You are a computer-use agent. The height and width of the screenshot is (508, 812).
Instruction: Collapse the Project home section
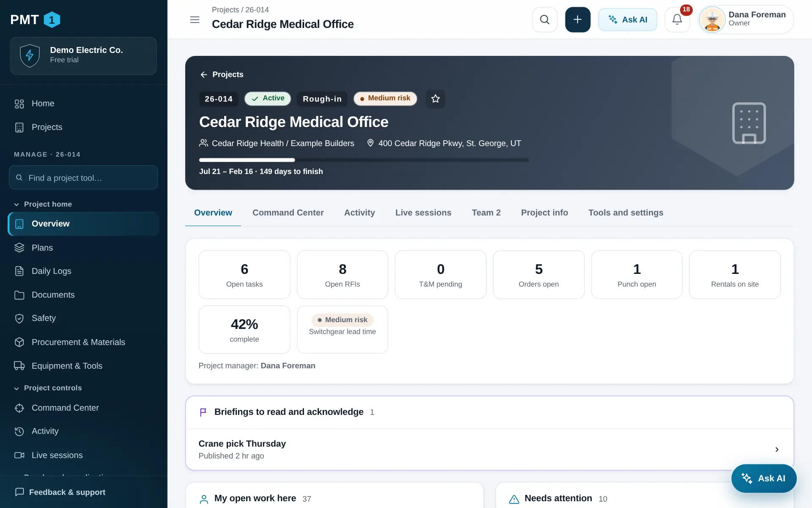tap(43, 204)
